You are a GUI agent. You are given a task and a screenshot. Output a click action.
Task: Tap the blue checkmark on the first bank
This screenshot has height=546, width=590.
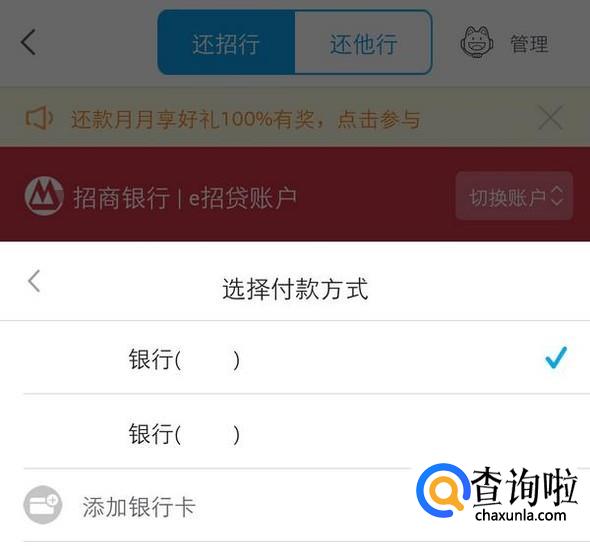(x=556, y=357)
